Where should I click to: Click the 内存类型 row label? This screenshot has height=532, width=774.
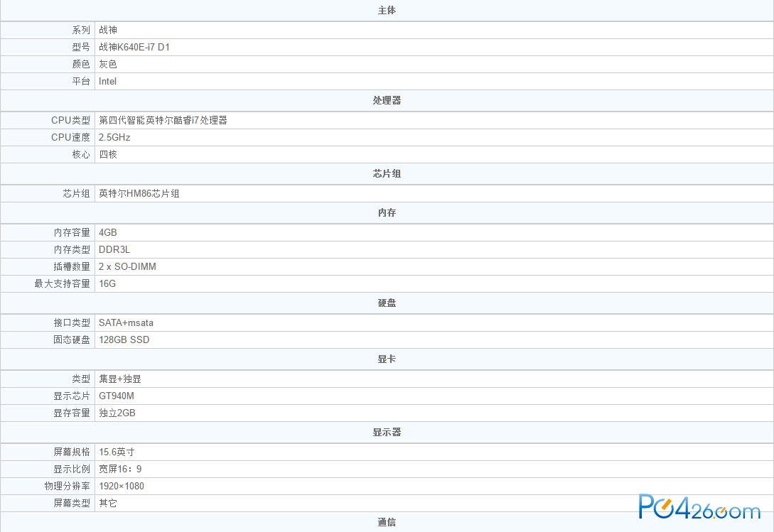[x=72, y=250]
